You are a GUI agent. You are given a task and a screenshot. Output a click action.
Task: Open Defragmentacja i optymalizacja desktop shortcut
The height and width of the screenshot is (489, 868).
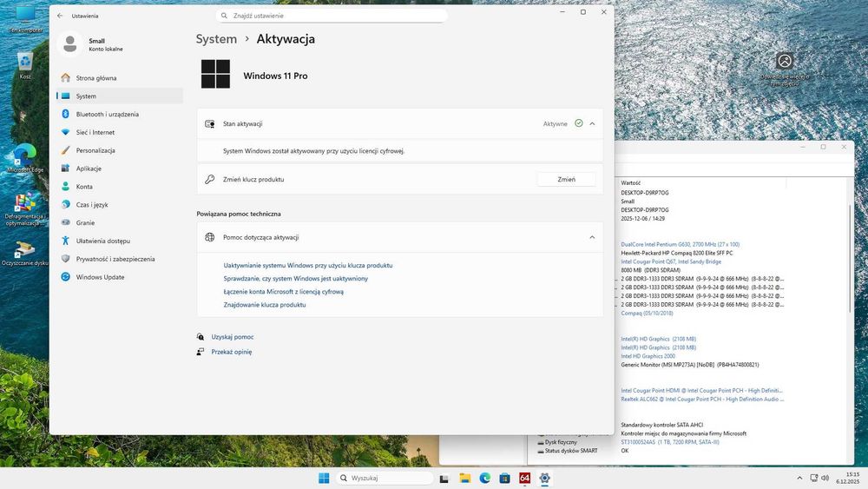coord(25,210)
